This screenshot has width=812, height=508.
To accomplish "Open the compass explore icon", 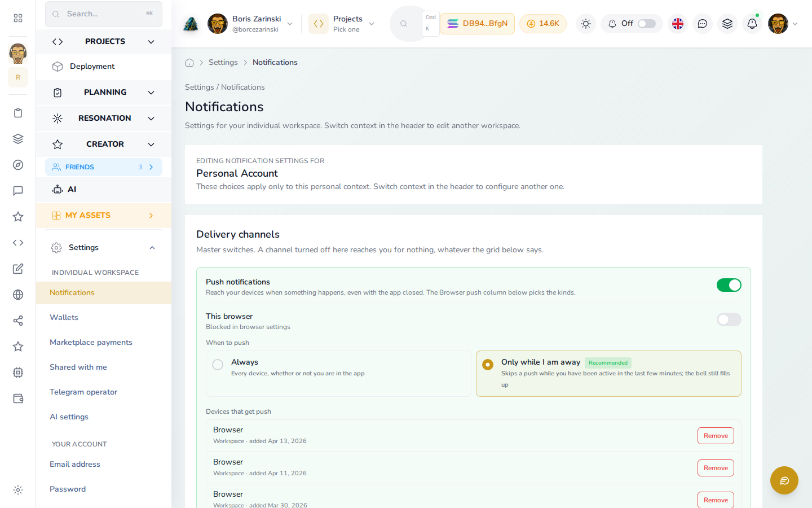I will click(x=18, y=165).
